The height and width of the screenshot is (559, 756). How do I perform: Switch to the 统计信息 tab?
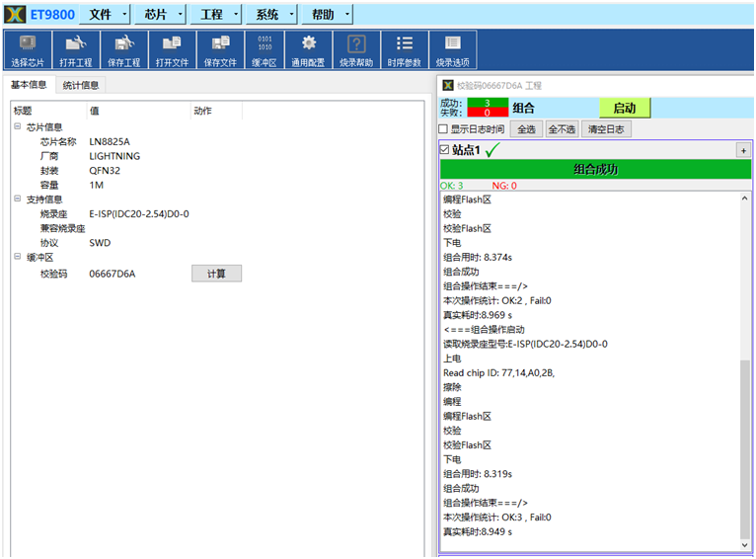coord(80,85)
